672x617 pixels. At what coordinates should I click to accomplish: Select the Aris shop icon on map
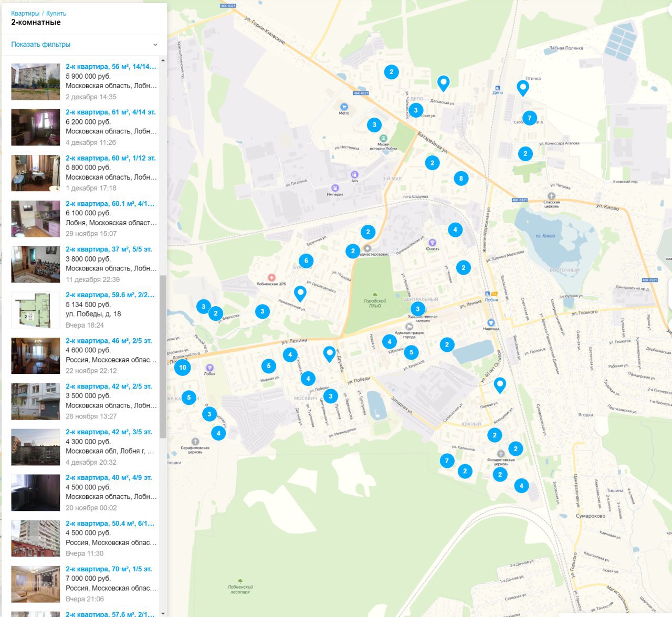point(354,174)
